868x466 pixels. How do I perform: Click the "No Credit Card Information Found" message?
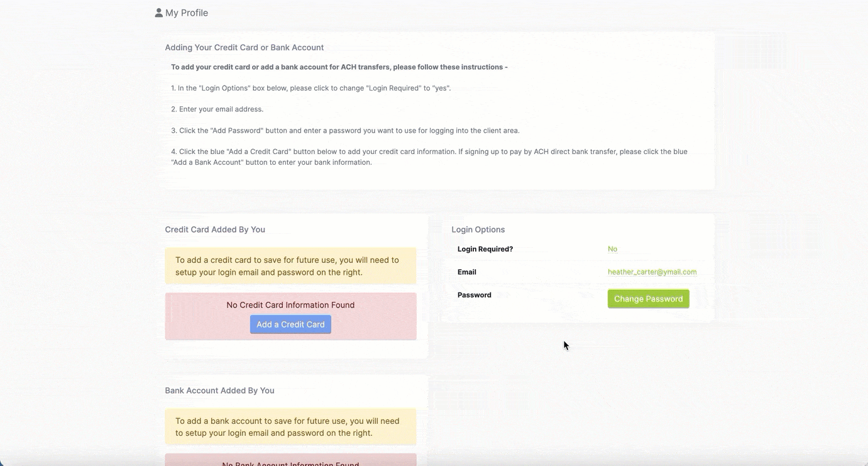coord(290,305)
